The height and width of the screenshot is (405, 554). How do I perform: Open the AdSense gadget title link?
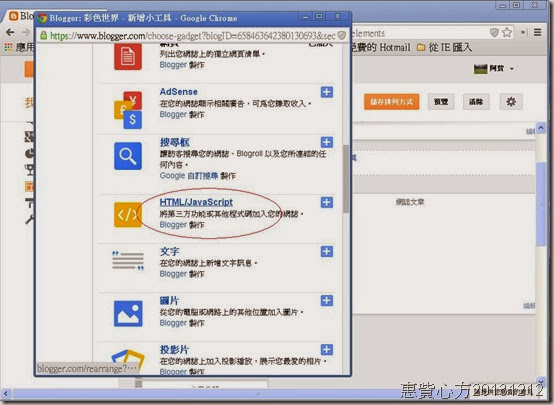[178, 92]
